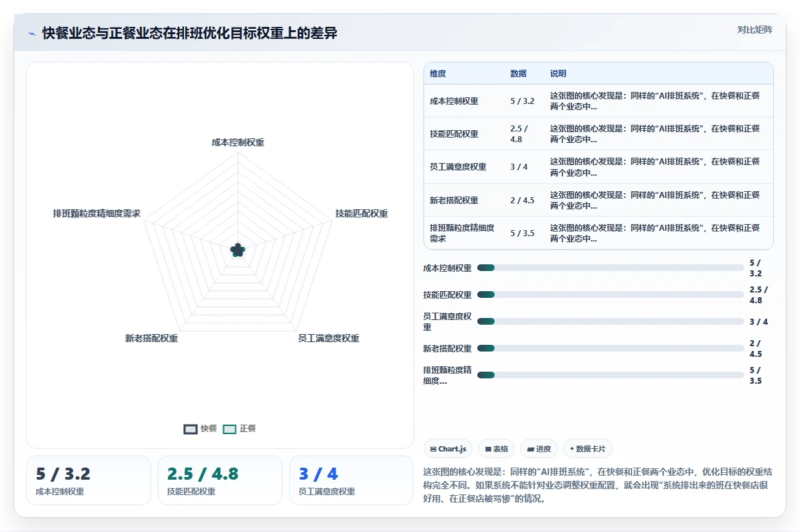Screen dimensions: 800x532
Task: Open the 5 / 3.2 成本控制权重 data card
Action: [89, 480]
